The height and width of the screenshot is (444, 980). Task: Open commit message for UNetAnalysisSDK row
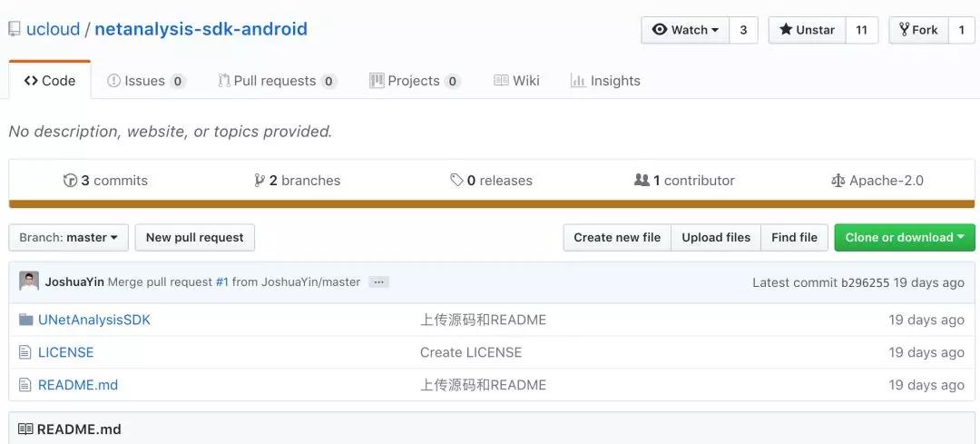pos(483,320)
